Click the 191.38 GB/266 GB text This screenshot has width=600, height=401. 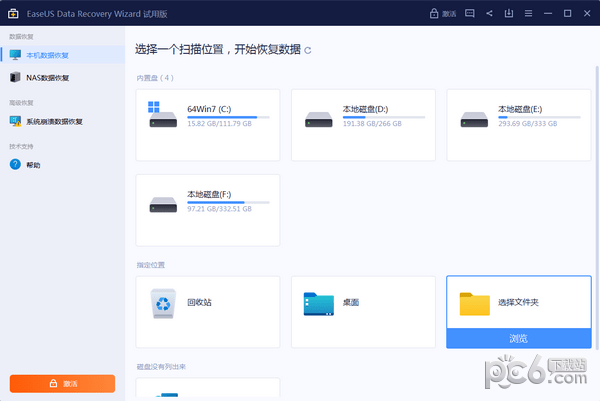(x=372, y=124)
